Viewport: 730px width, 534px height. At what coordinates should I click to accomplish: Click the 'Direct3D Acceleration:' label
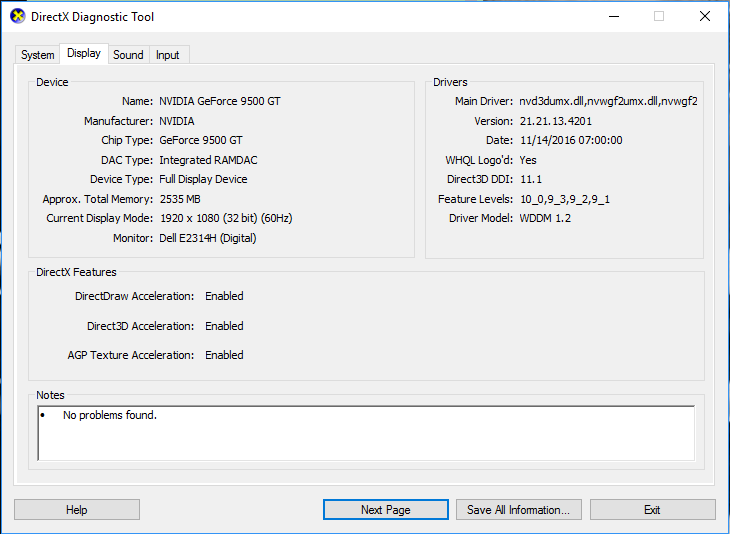click(x=141, y=326)
